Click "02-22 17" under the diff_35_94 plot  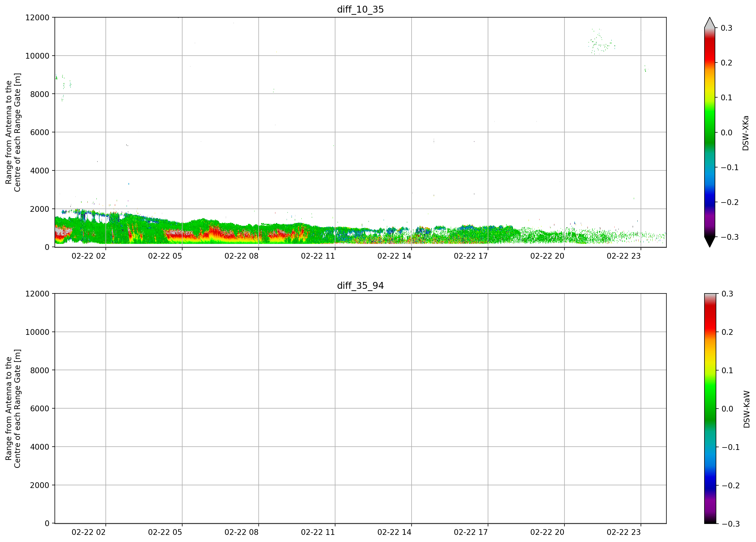(x=471, y=532)
